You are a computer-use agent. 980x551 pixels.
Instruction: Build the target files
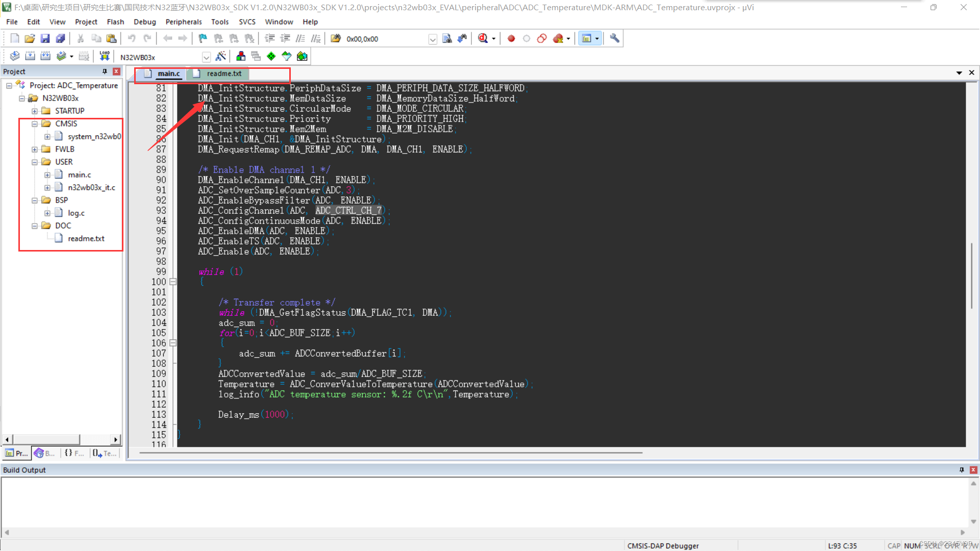pyautogui.click(x=30, y=57)
